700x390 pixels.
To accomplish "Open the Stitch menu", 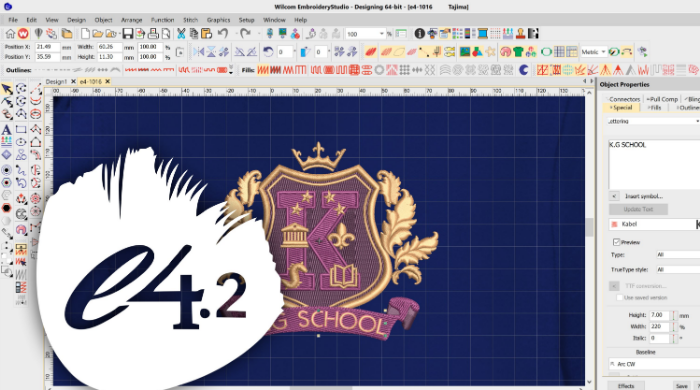I will 190,20.
